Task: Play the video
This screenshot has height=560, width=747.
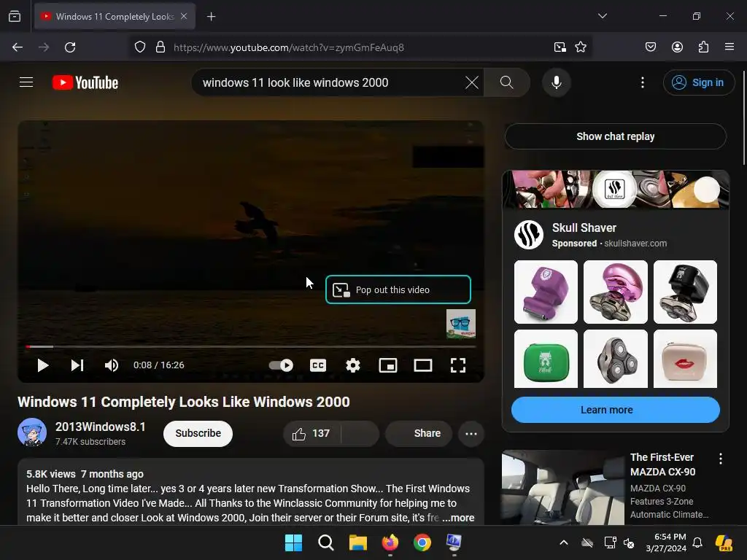Action: click(x=43, y=365)
